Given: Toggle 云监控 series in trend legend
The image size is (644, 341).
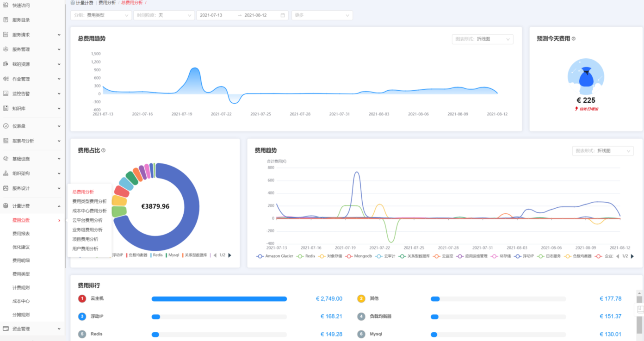Looking at the screenshot, I should (443, 256).
